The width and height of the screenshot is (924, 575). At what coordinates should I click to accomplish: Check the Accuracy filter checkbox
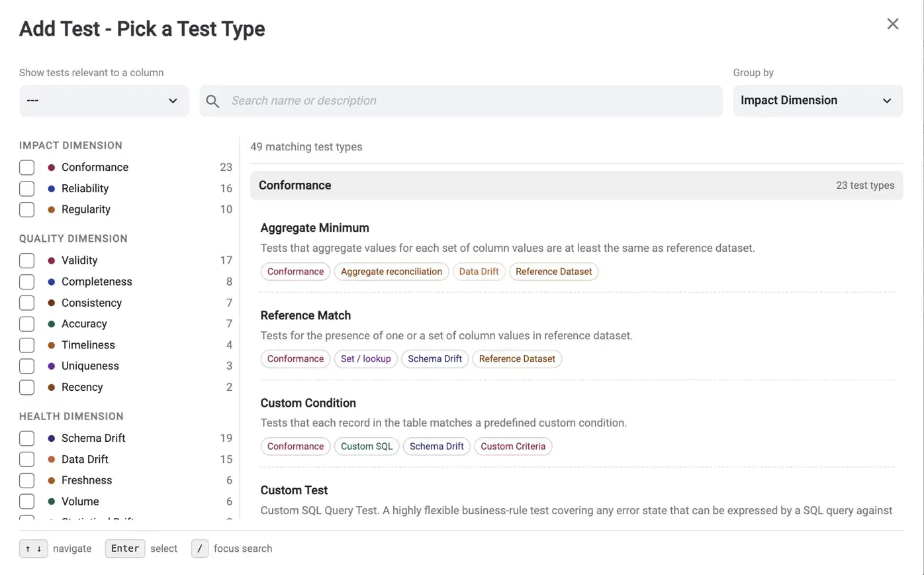[x=26, y=324]
